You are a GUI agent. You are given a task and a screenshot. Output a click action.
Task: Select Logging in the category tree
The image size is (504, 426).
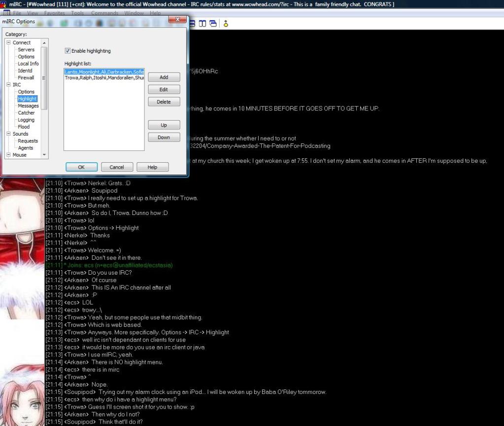[x=26, y=120]
